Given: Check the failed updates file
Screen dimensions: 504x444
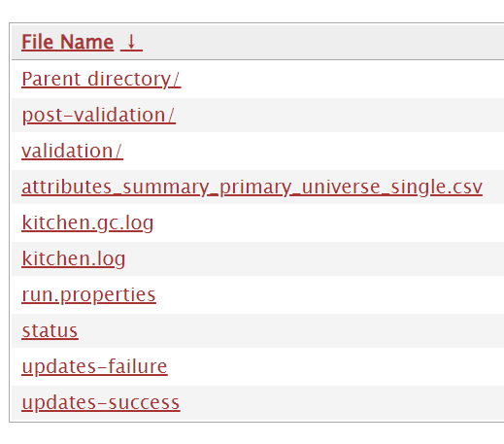Looking at the screenshot, I should tap(94, 367).
